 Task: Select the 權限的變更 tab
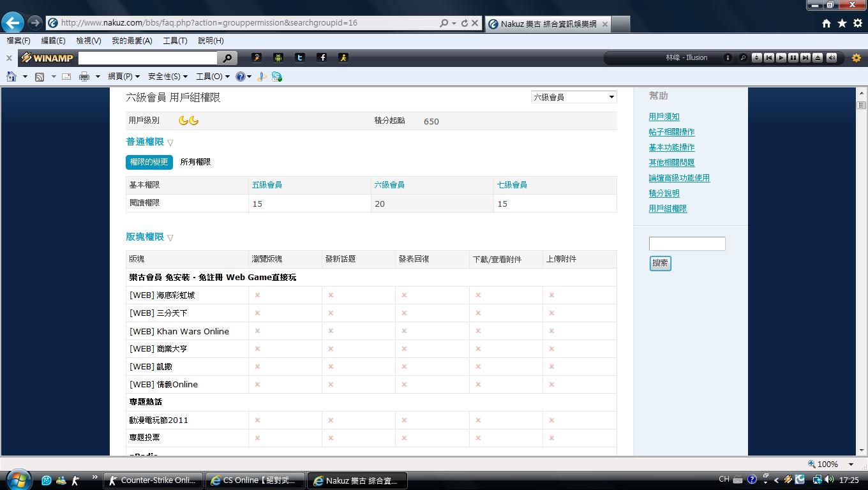(149, 162)
